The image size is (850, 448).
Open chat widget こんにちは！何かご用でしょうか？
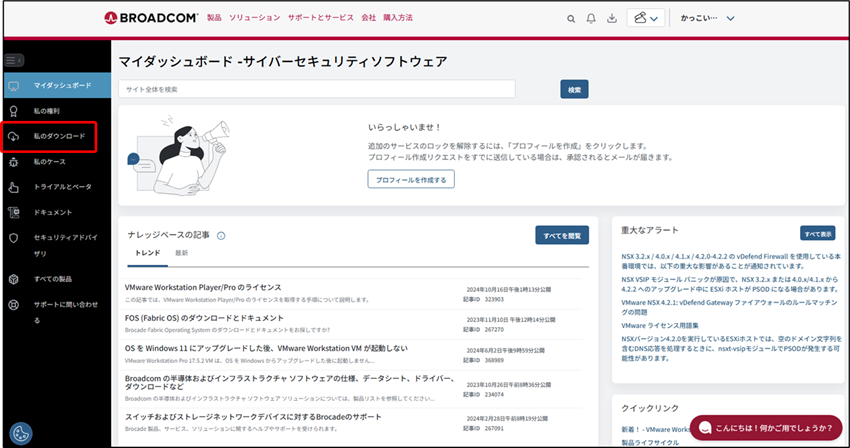(x=766, y=428)
